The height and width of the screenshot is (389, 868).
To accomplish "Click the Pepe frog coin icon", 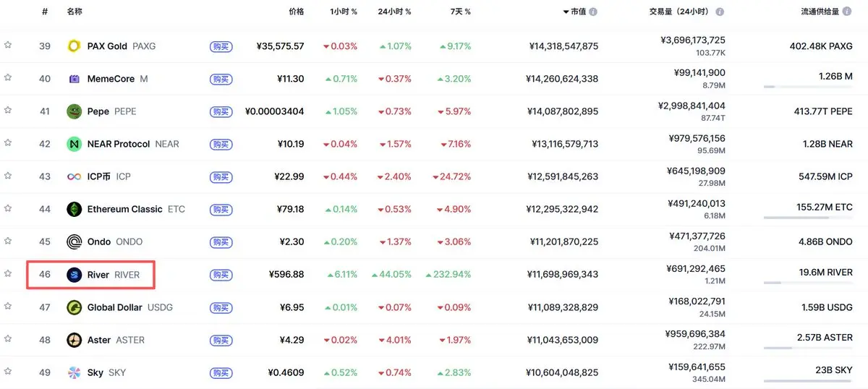I will 74,111.
